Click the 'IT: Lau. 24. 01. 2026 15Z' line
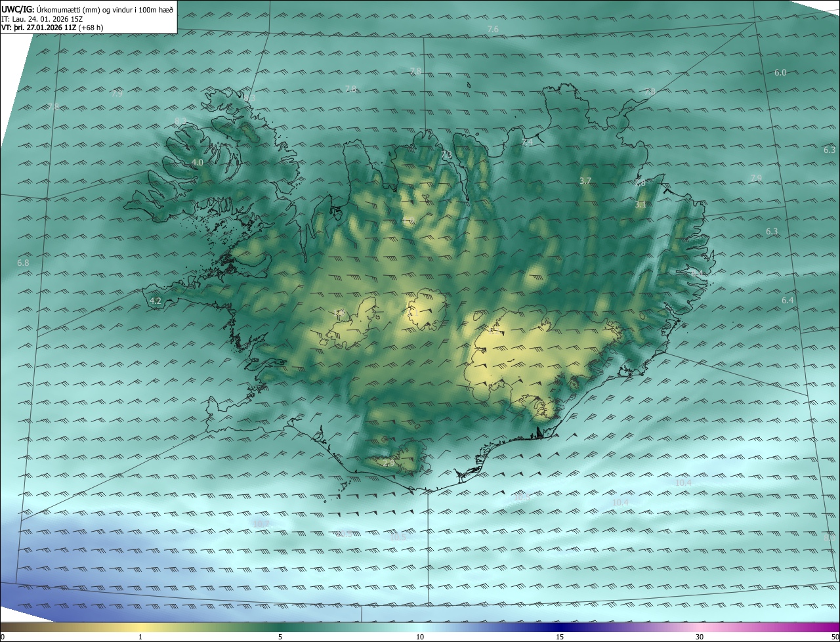The image size is (840, 642). click(x=42, y=18)
